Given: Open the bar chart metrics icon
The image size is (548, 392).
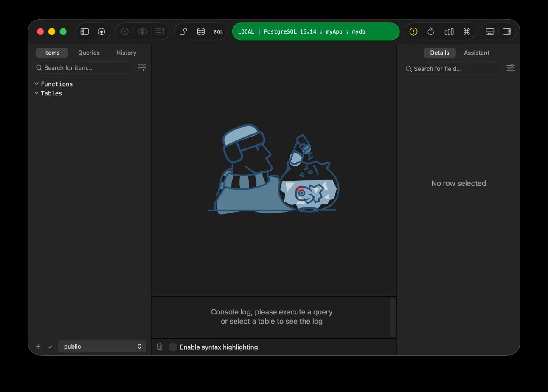Looking at the screenshot, I should (449, 31).
